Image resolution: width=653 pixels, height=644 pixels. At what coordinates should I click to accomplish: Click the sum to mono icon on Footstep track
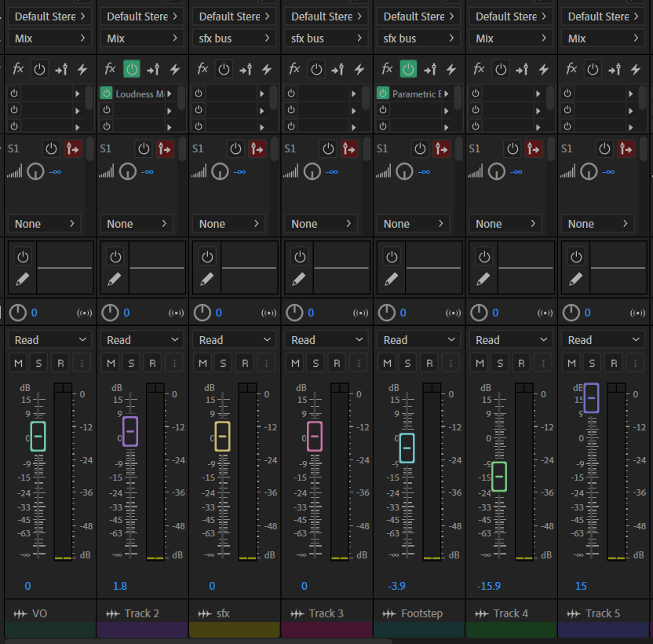[x=453, y=313]
